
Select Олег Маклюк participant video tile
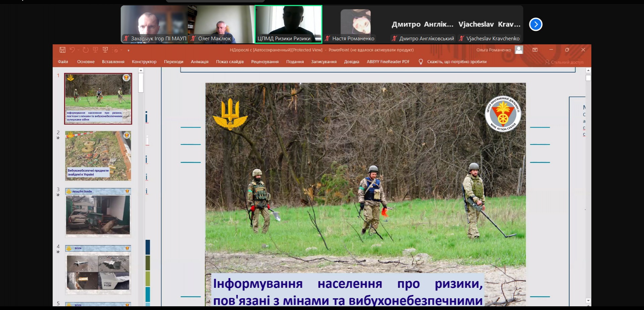(221, 24)
